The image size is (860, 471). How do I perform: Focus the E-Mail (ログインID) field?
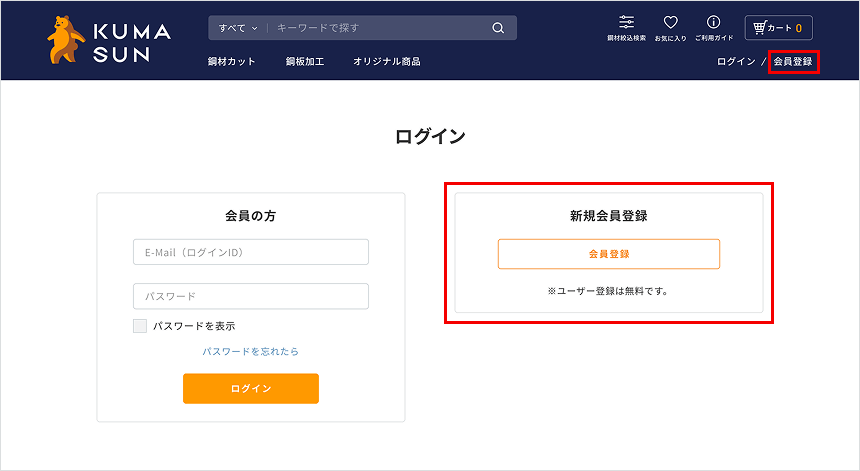250,252
